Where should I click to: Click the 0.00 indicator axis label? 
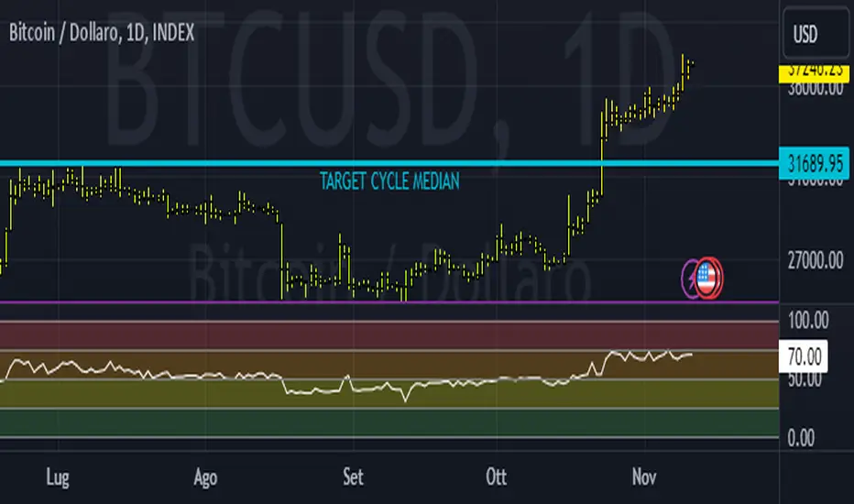801,437
